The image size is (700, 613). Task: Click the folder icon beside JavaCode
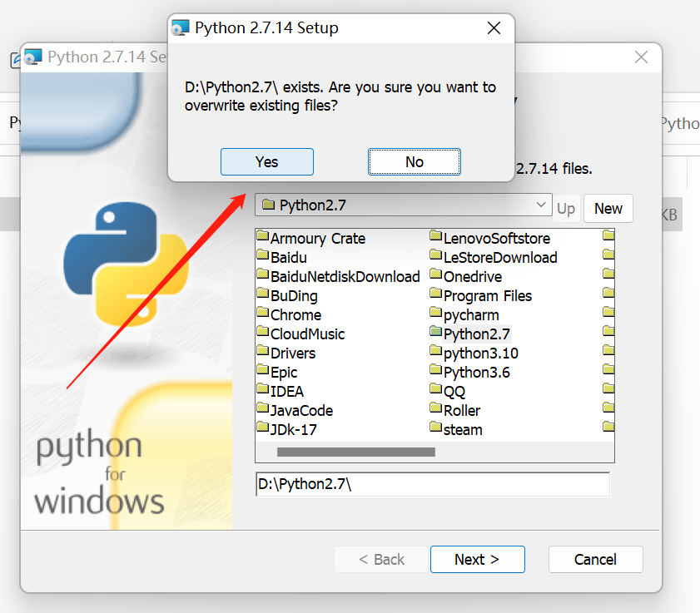click(263, 408)
